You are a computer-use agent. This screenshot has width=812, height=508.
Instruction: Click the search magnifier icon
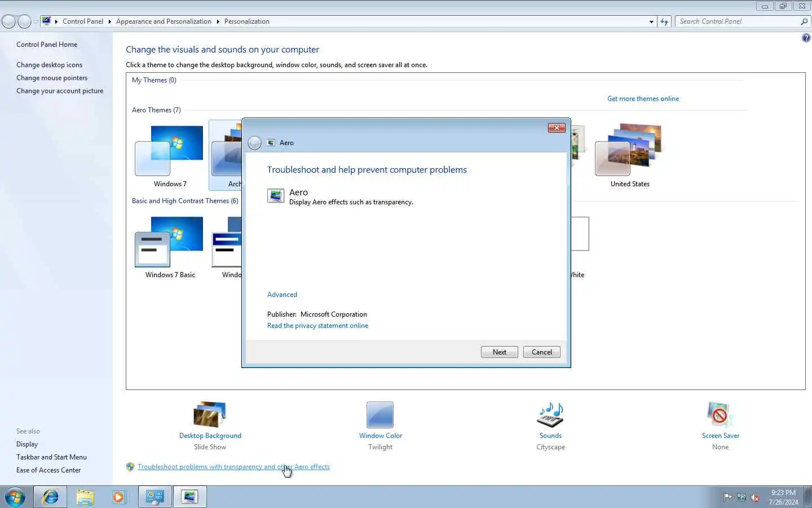(804, 21)
